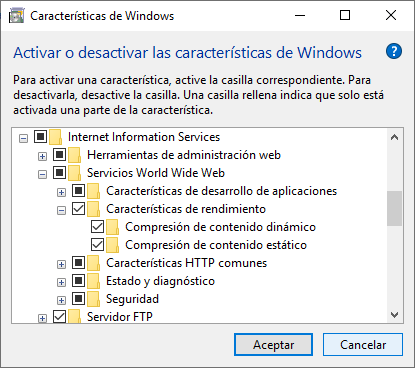Select the Servidor FTP label
415x368 pixels.
click(120, 316)
